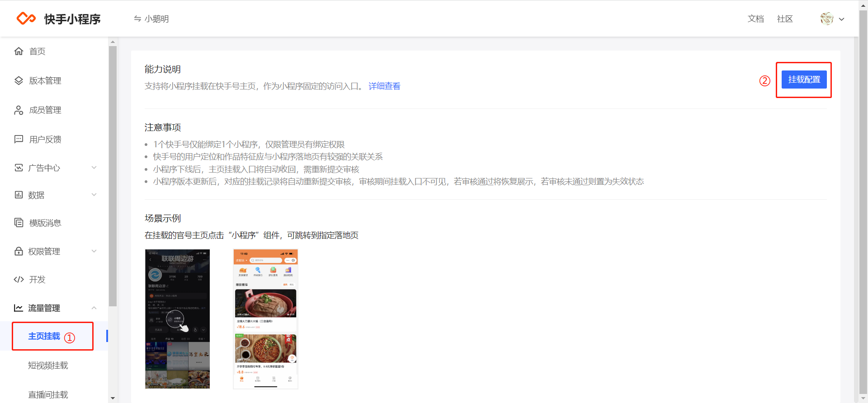Click the sidebar scrollbar down arrow
Screen dimensions: 868x403
click(x=113, y=398)
